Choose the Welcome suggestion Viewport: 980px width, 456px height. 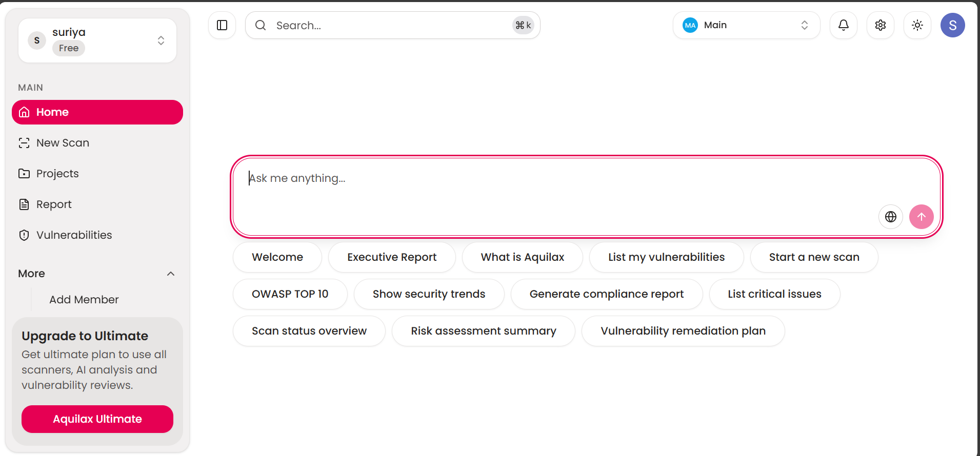[277, 257]
